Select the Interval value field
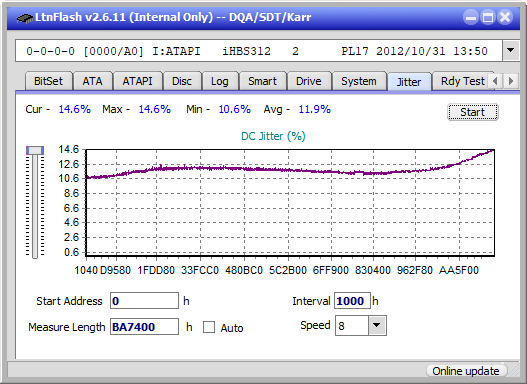The image size is (527, 384). [352, 301]
